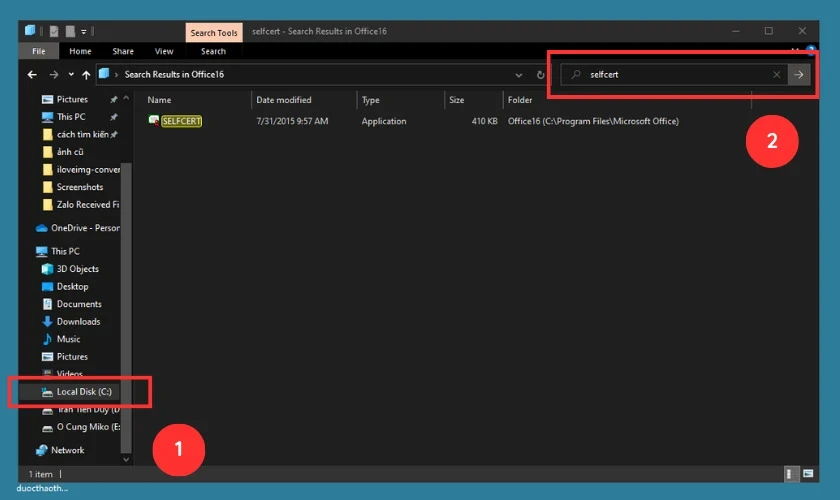Expand the address bar history dropdown
Viewport: 840px width, 500px height.
click(x=518, y=75)
